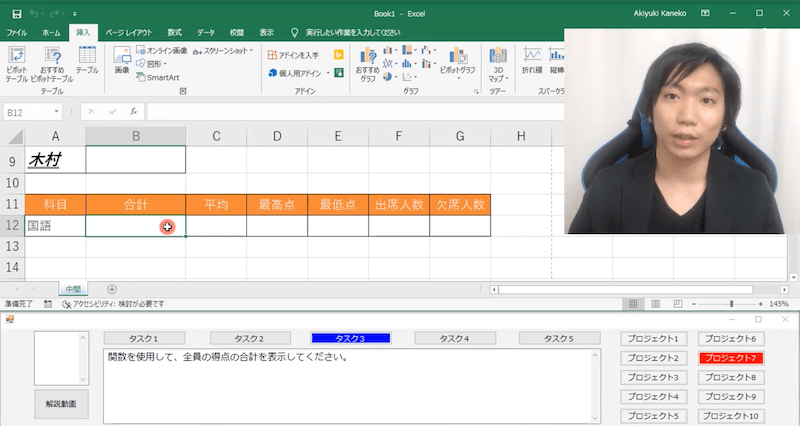Zoom in with the plus button
This screenshot has height=426, width=800.
pos(761,304)
